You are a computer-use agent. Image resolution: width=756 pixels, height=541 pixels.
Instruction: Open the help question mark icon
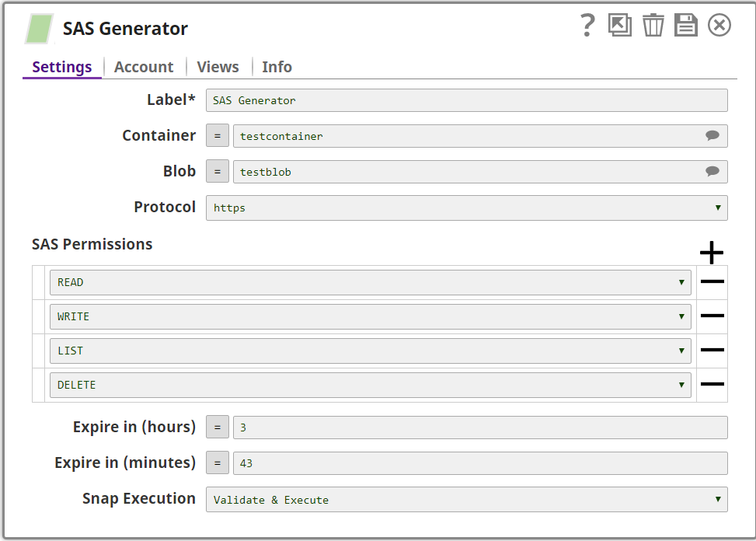(x=587, y=26)
